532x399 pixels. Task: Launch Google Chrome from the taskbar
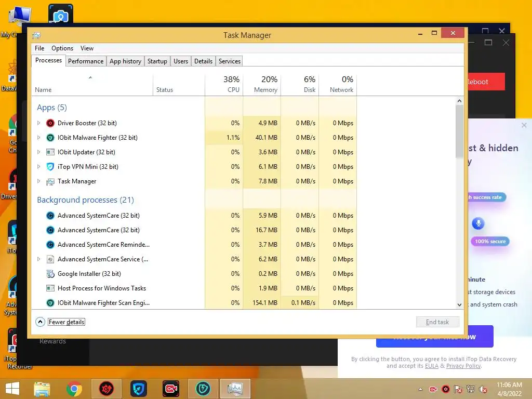tap(74, 389)
